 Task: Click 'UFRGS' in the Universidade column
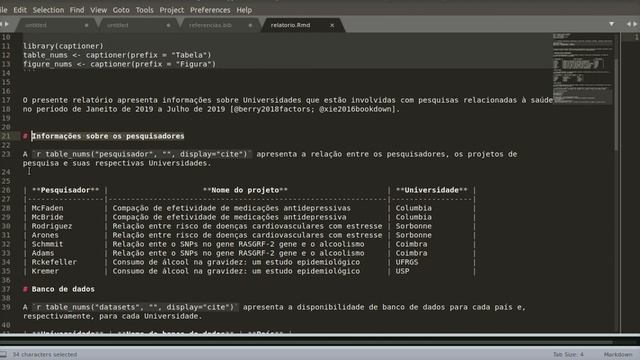[407, 262]
